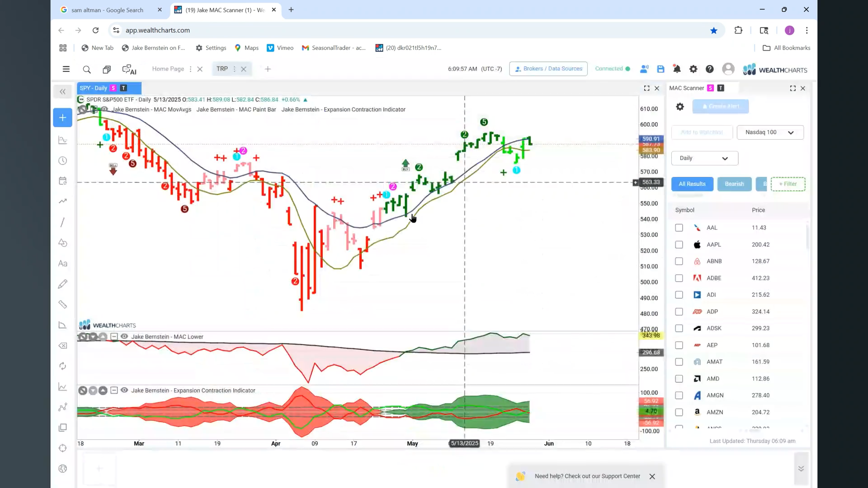Maximize the SPY chart panel
Image resolution: width=868 pixels, height=488 pixels.
point(646,89)
